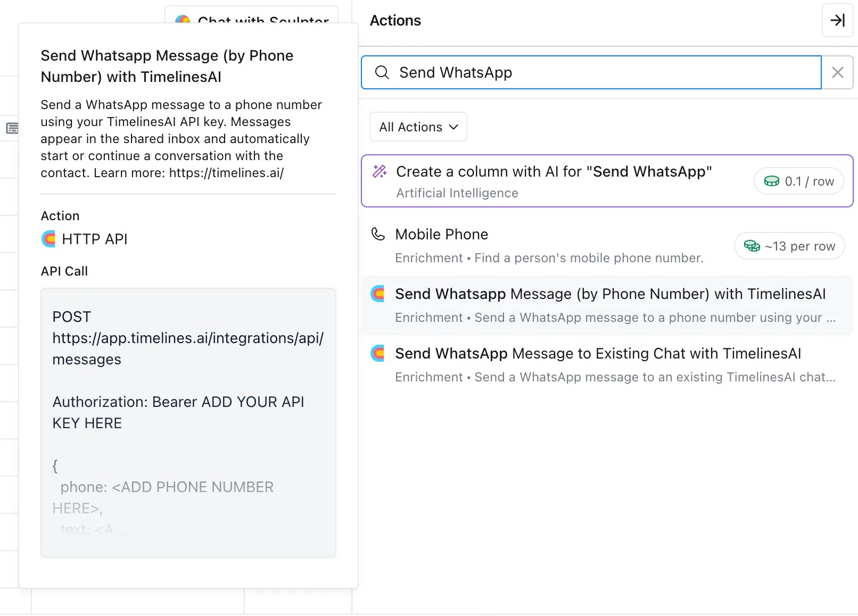Click the AI wand icon on "Create a column with AI"
The height and width of the screenshot is (616, 858).
point(379,171)
